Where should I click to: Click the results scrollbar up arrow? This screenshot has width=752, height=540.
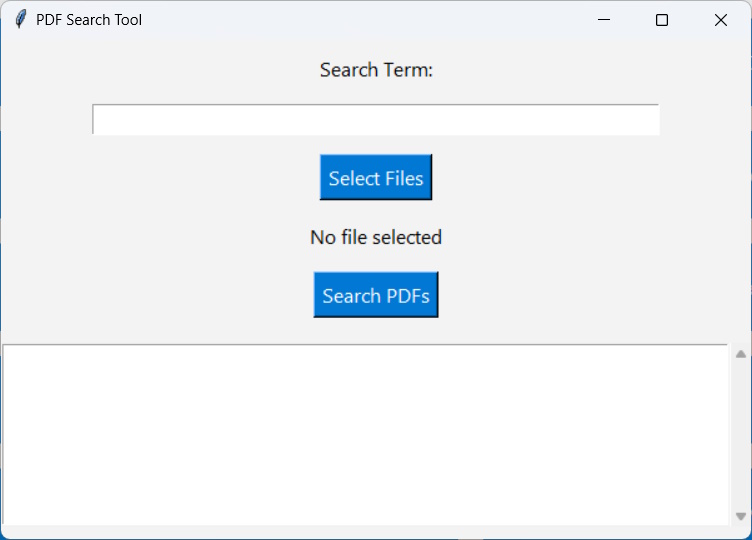click(x=740, y=354)
